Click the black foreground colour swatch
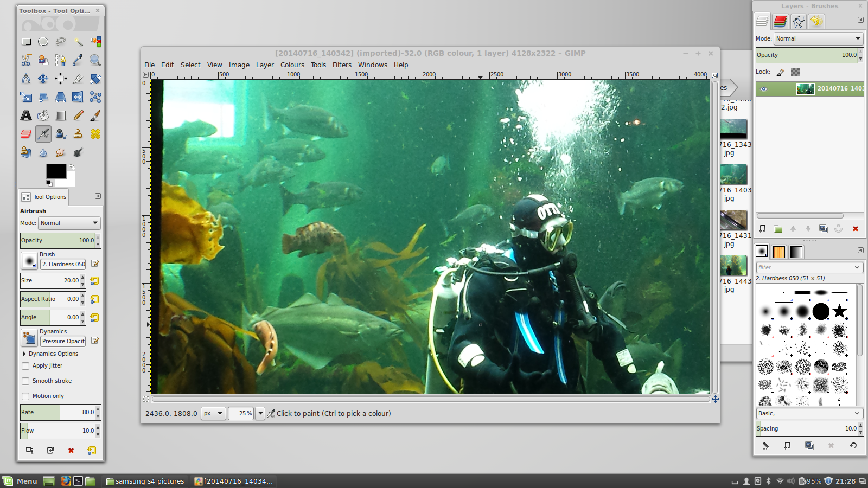 pos(56,171)
